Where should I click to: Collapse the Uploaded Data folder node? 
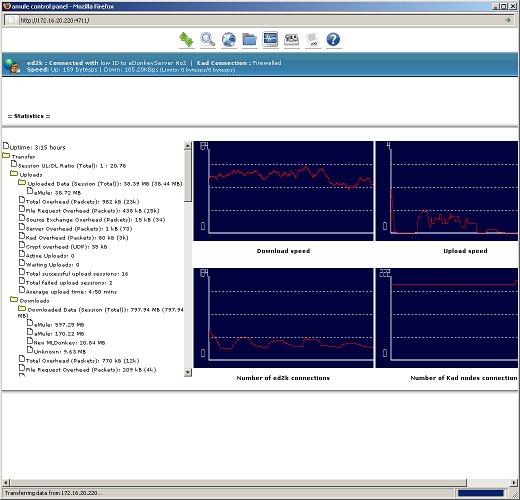click(22, 183)
